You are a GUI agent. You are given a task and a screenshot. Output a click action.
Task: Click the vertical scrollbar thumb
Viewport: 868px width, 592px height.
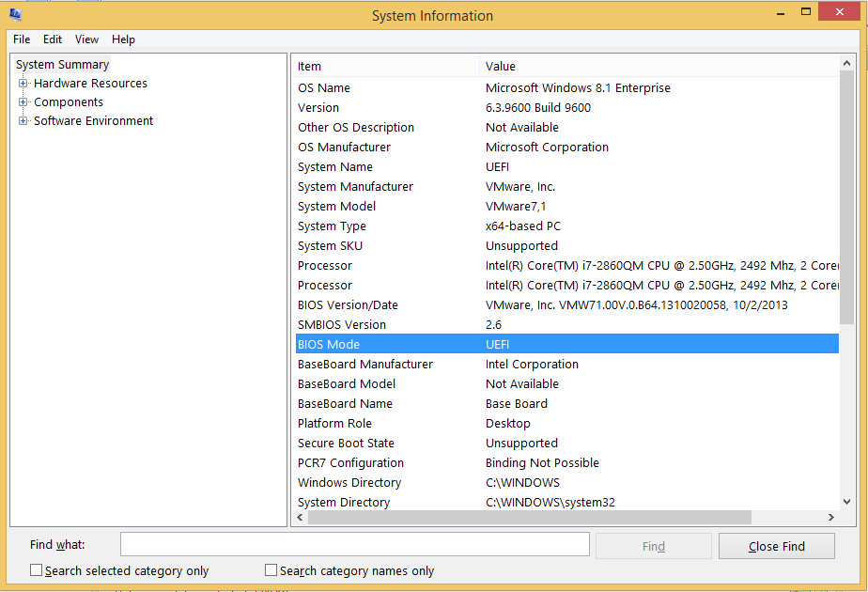tap(846, 197)
